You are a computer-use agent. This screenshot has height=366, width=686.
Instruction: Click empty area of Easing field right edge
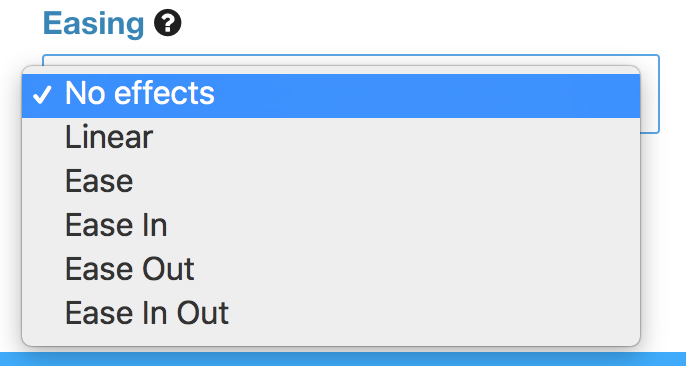pyautogui.click(x=650, y=94)
